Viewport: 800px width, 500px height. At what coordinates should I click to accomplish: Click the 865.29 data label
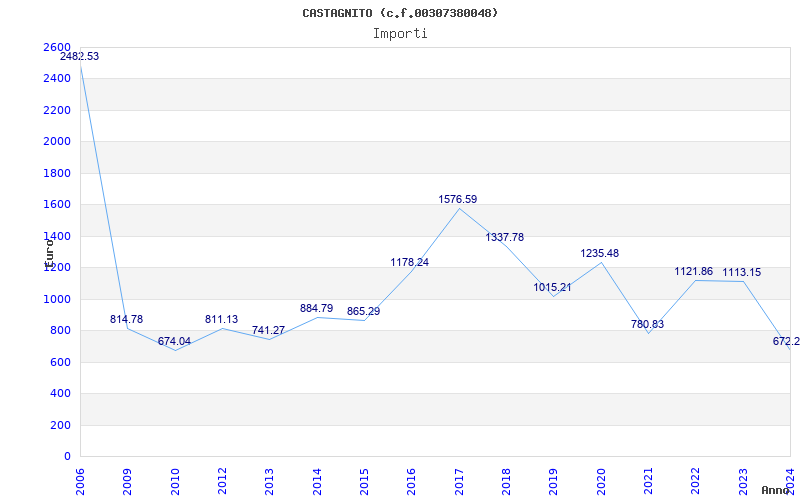(363, 311)
